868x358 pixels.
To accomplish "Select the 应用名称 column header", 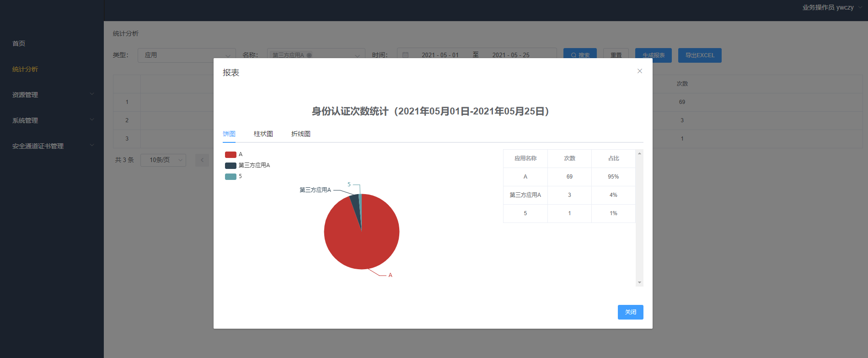I will tap(525, 158).
